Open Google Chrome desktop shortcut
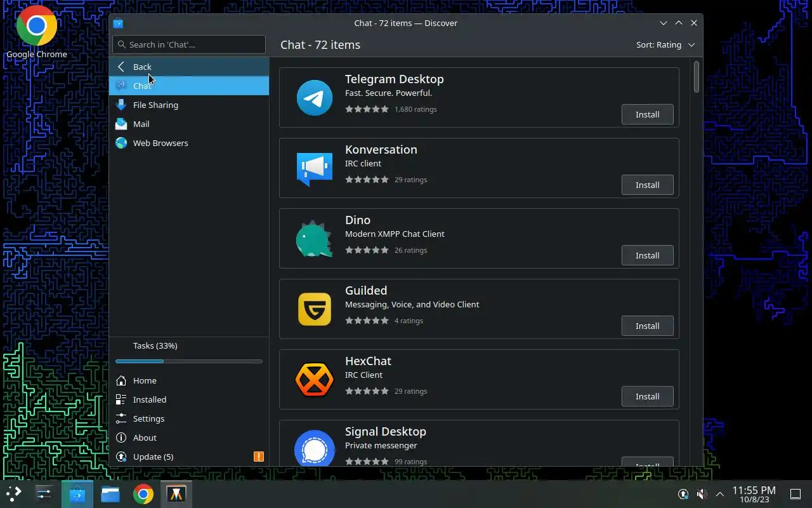 click(37, 32)
